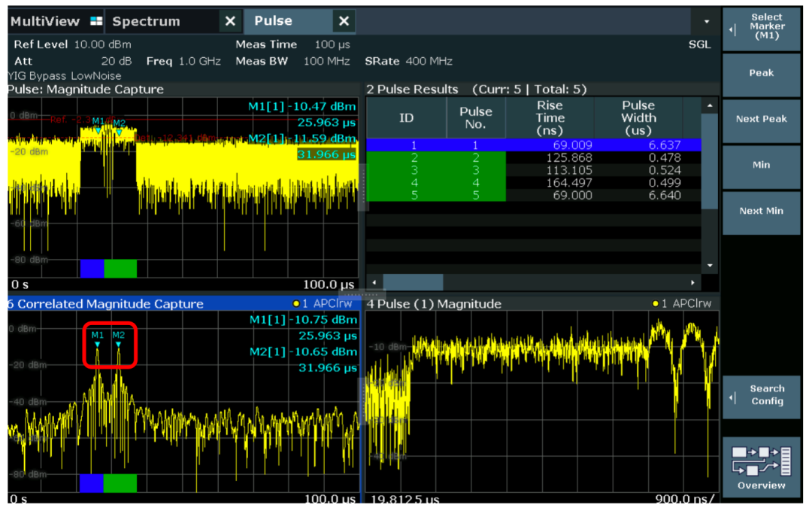Switch to the Spectrum tab
Viewport: 812px width, 511px height.
[x=146, y=21]
